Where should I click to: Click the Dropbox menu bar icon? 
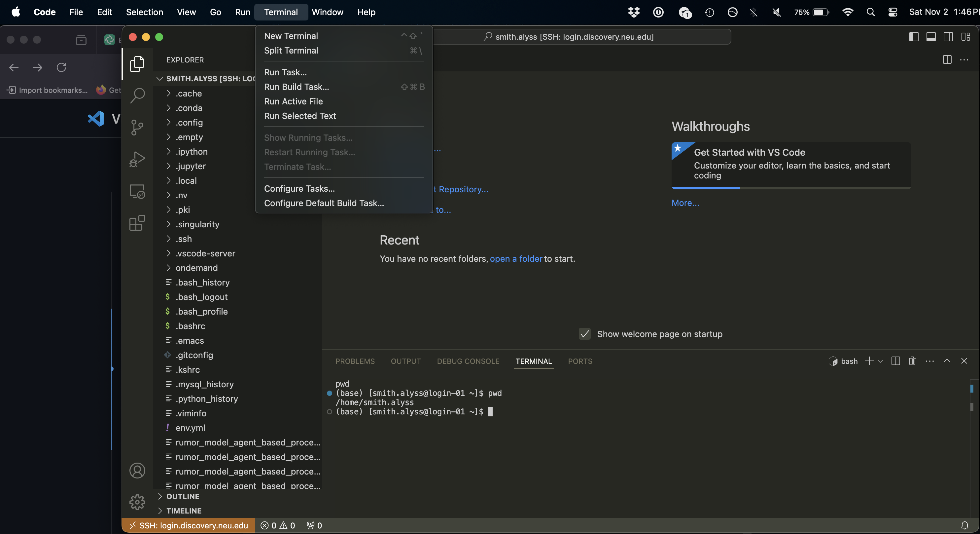point(633,12)
